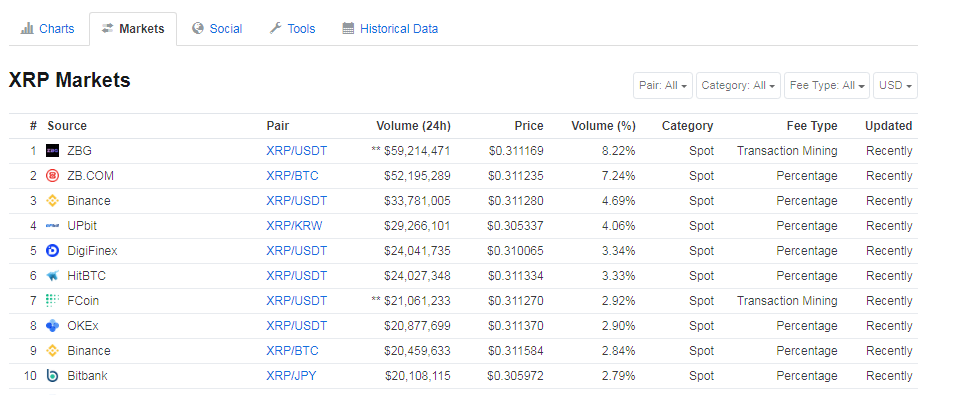Viewport: 959px width, 395px height.
Task: Click the HitBTC exchange logo icon
Action: pos(53,276)
